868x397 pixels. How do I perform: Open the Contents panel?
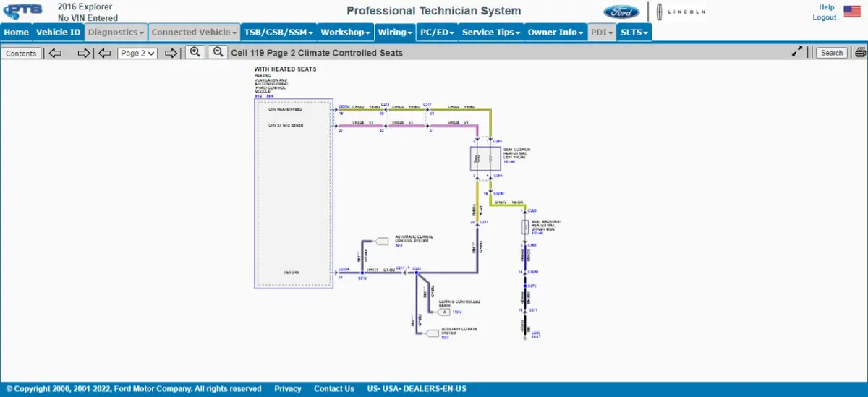[21, 53]
